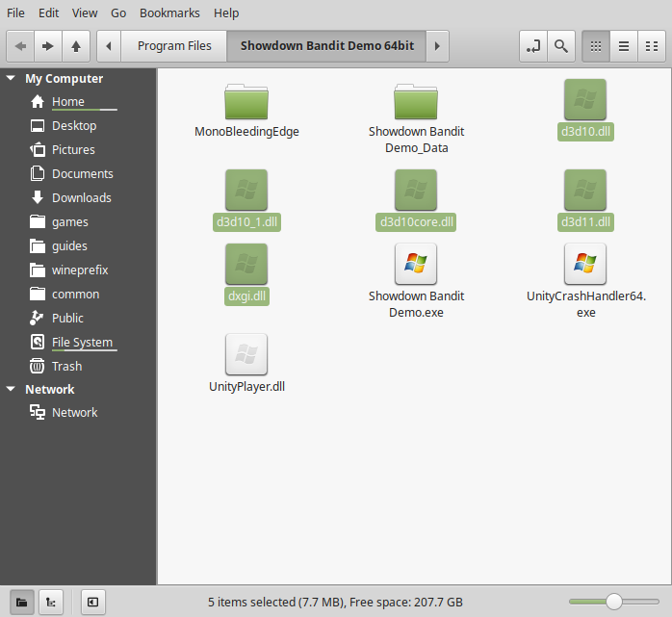Open File System in the sidebar

click(x=78, y=342)
